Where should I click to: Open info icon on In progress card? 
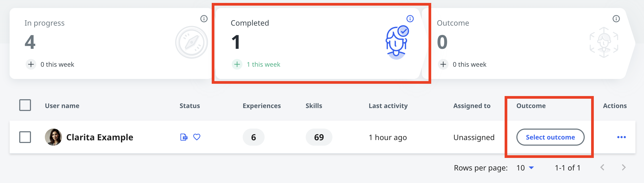coord(204,19)
